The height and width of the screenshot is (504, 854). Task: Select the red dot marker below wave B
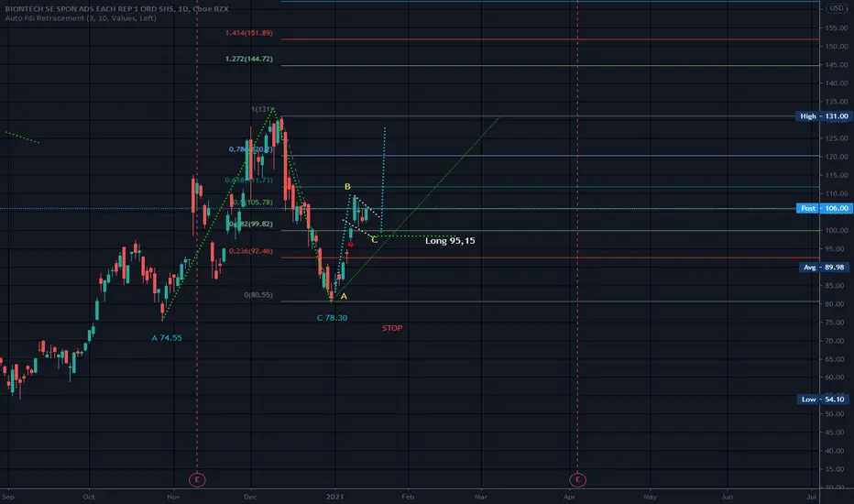(350, 245)
